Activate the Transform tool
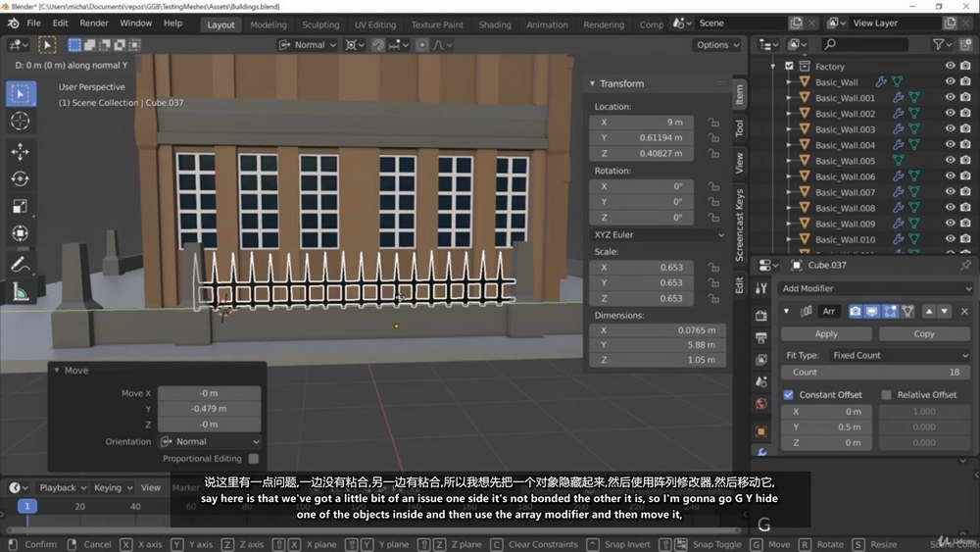 [x=20, y=233]
